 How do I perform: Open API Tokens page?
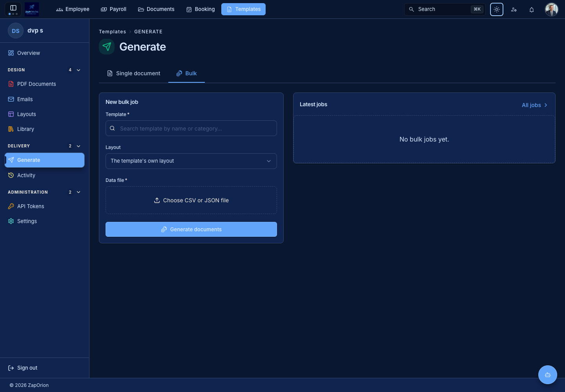(x=44, y=206)
